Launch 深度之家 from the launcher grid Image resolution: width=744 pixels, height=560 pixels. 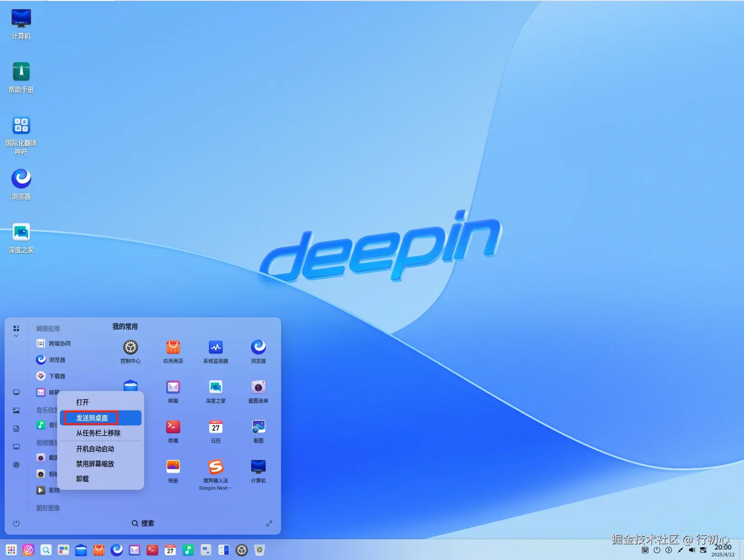[x=216, y=391]
